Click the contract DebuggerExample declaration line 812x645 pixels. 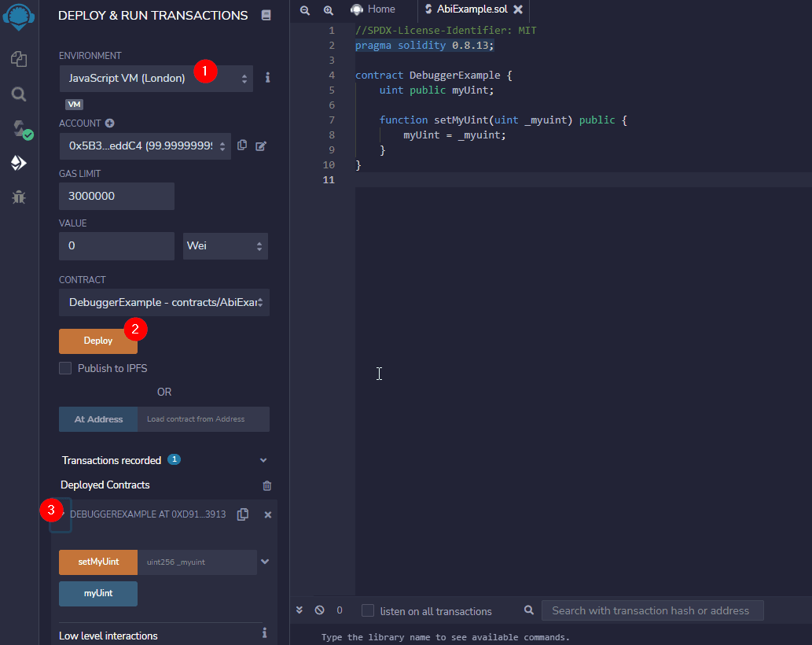click(433, 76)
